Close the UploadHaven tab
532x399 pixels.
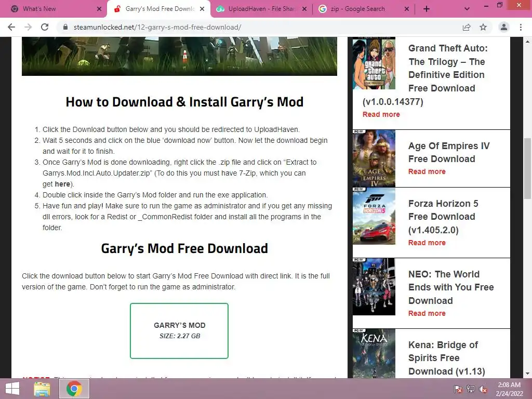click(x=304, y=9)
